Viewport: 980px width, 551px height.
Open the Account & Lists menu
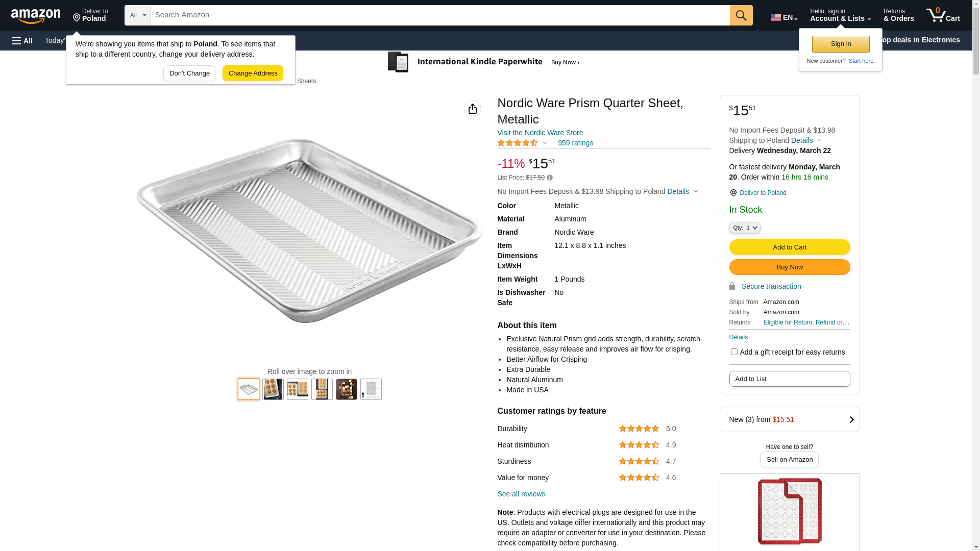tap(840, 15)
